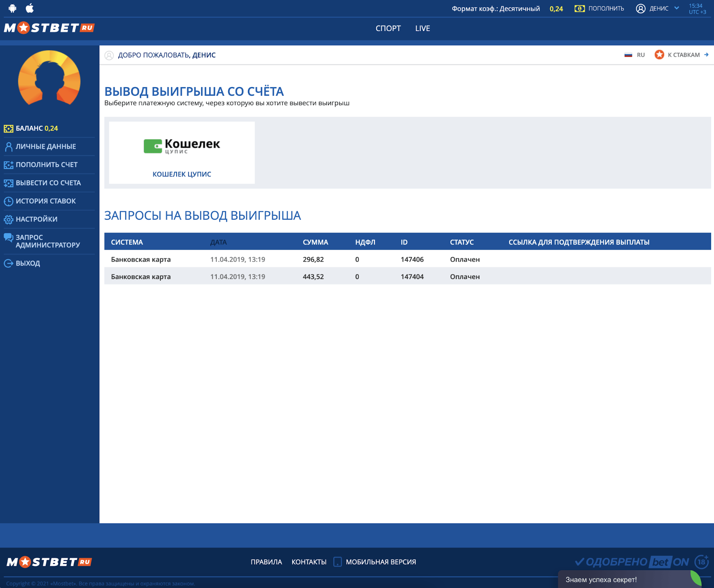Click the settings gear icon in sidebar
The width and height of the screenshot is (714, 588).
tap(8, 219)
